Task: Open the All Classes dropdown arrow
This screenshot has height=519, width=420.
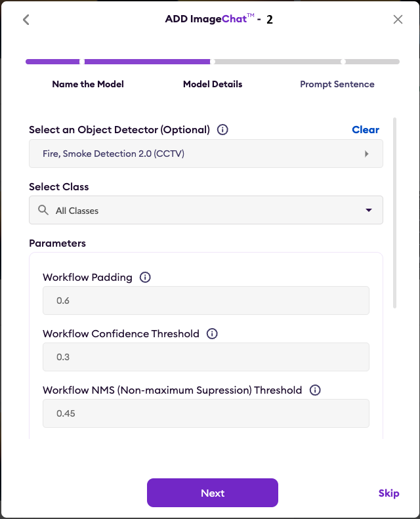Action: (369, 210)
